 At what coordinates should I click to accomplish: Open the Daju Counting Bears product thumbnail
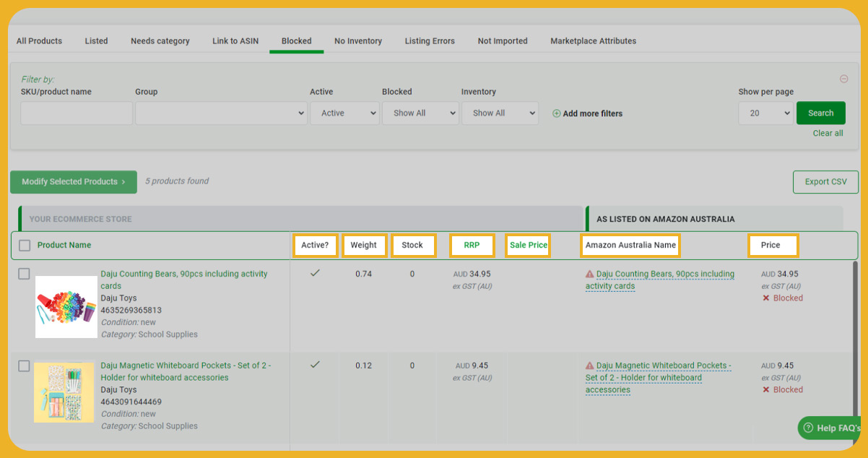point(66,307)
